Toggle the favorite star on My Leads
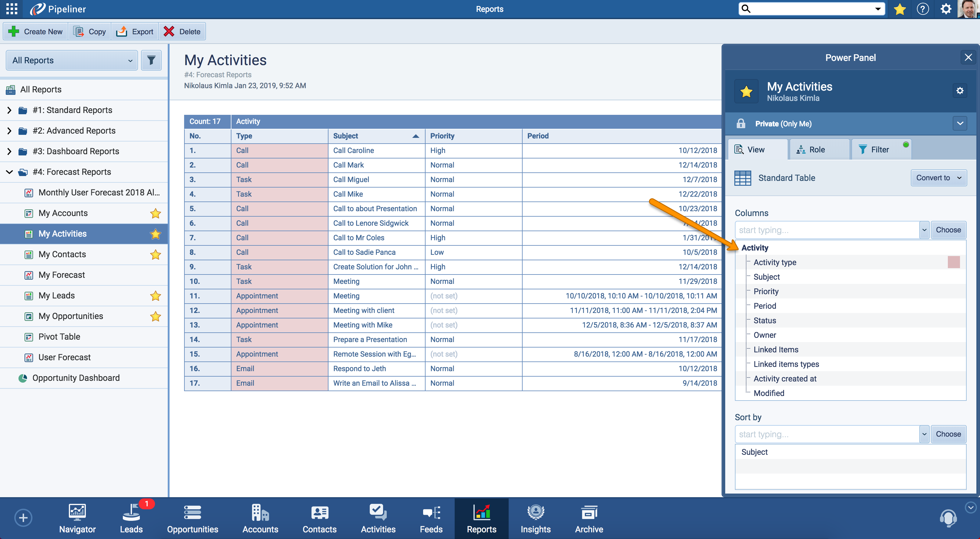980x539 pixels. [155, 296]
